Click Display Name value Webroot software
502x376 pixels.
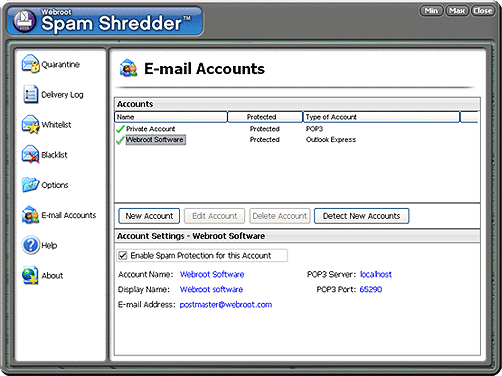click(211, 289)
